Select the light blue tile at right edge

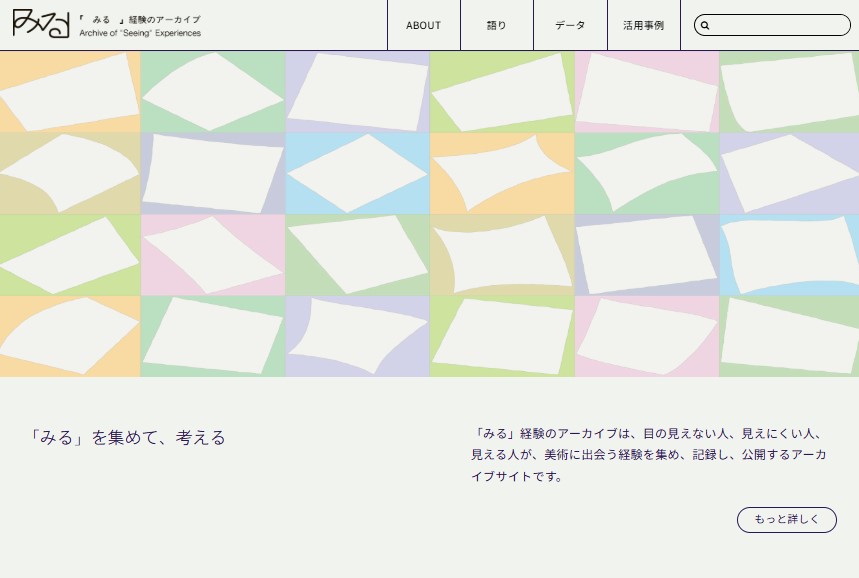pyautogui.click(x=789, y=254)
